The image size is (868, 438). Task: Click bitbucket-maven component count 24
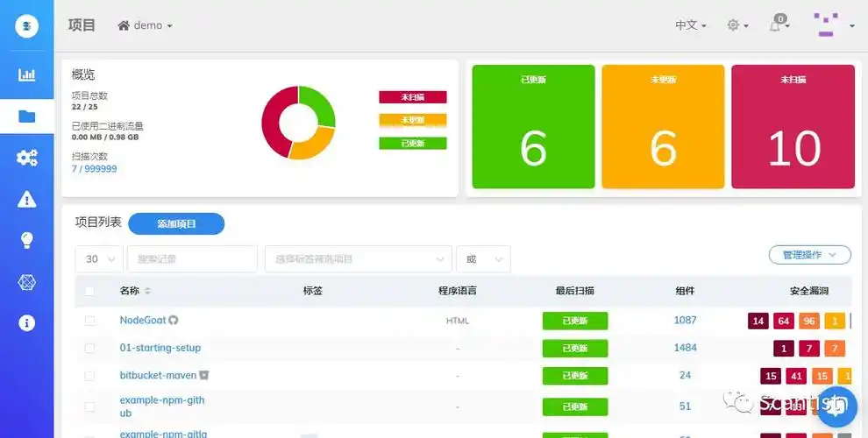[685, 375]
